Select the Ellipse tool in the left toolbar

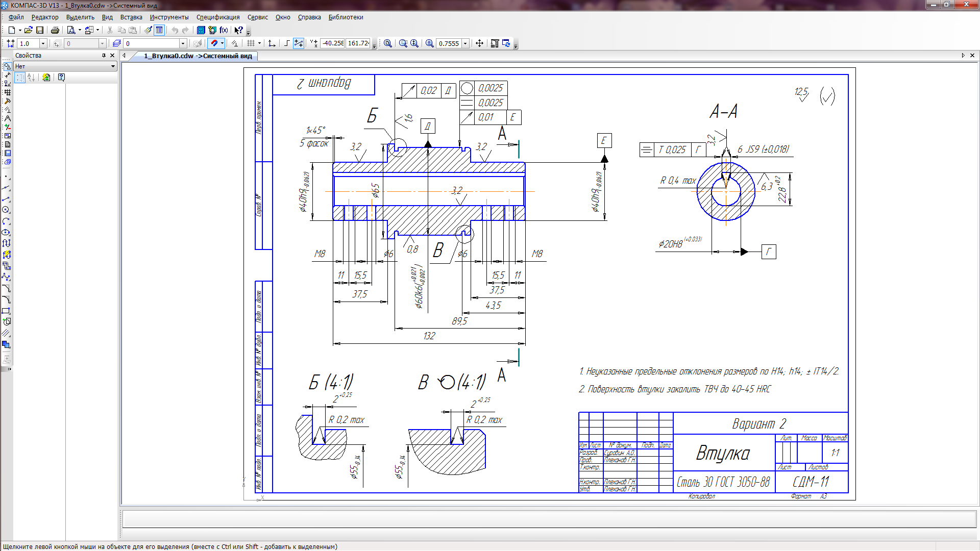[6, 232]
